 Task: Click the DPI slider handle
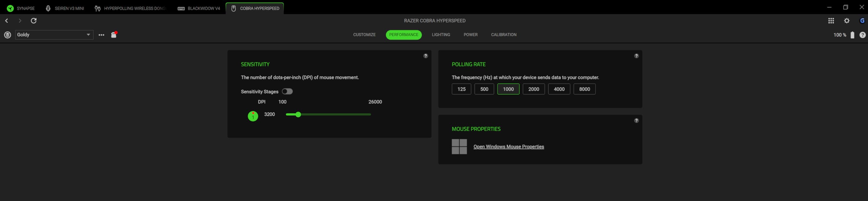298,115
